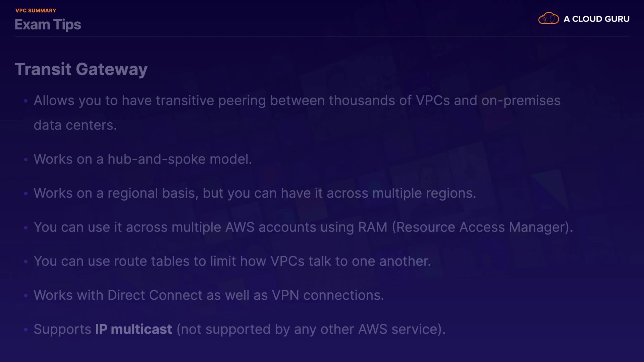Screen dimensions: 644x362
Task: Click the bullet dot beside the route tables line
Action: (x=26, y=261)
